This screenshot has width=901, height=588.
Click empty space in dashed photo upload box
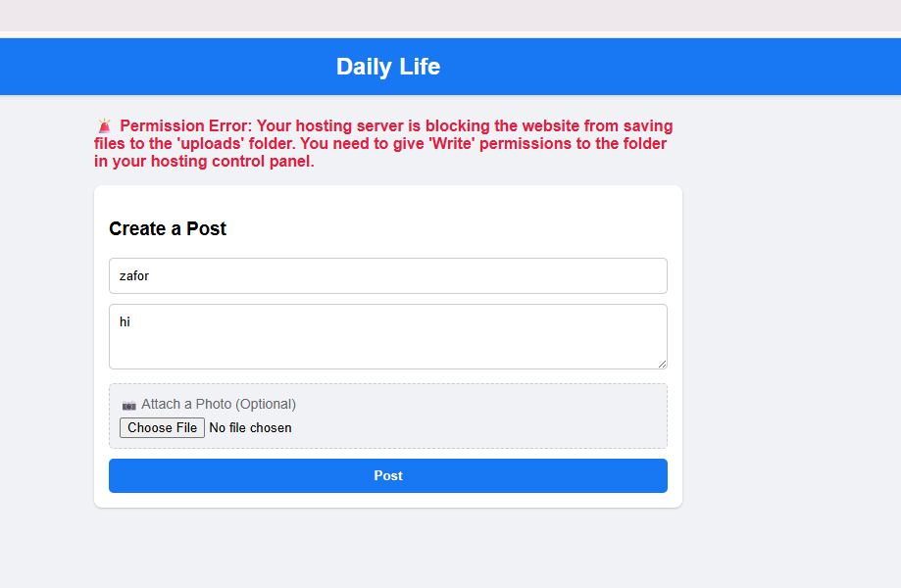490,416
